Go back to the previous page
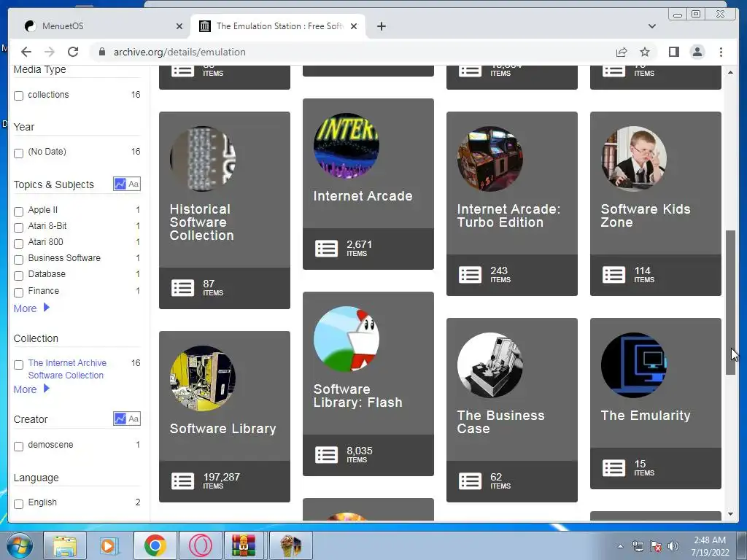This screenshot has width=747, height=560. (x=26, y=52)
